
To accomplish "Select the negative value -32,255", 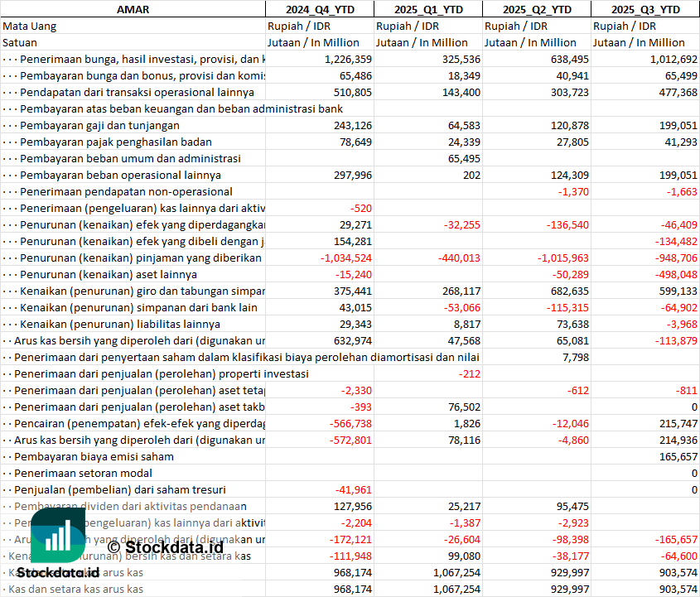I will tap(462, 225).
